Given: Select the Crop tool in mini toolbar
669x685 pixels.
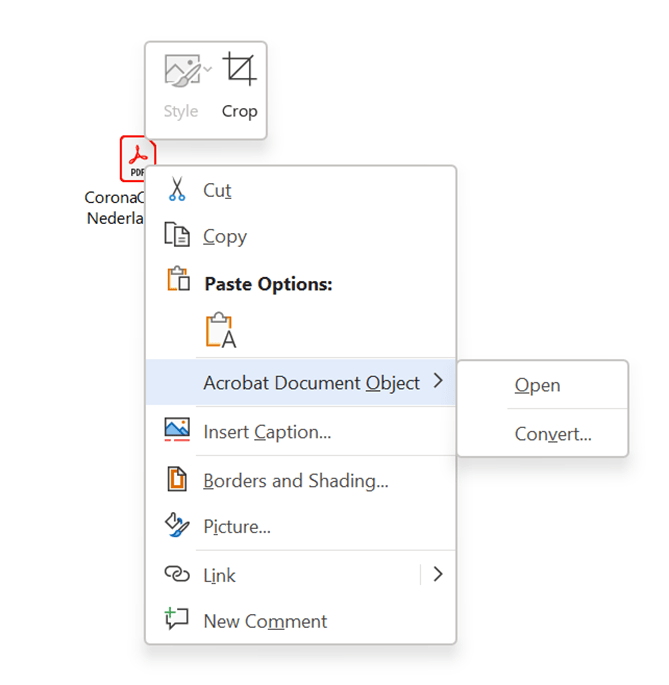Looking at the screenshot, I should (239, 85).
